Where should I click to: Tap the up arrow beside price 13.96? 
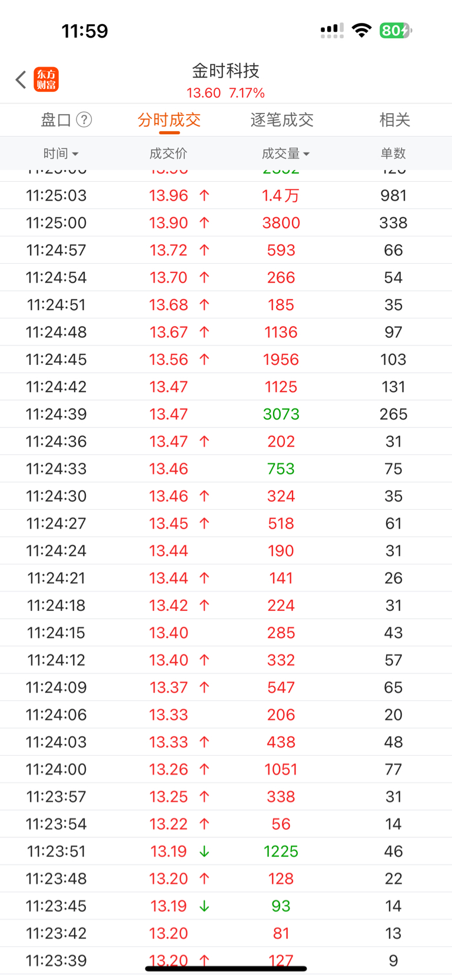204,195
